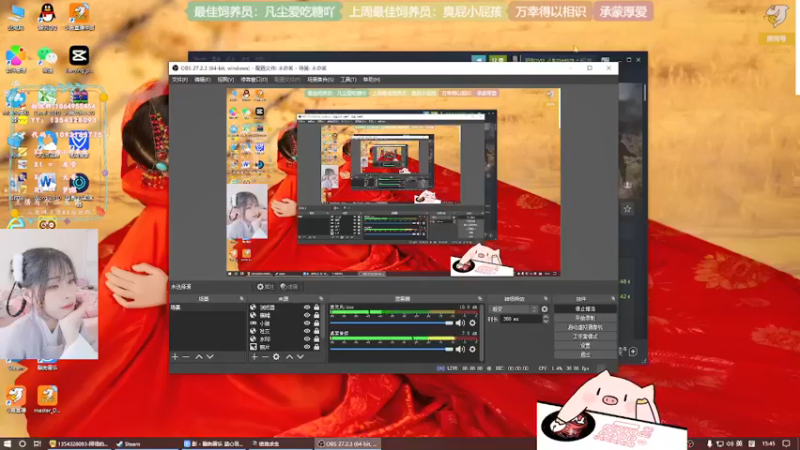This screenshot has width=800, height=450.
Task: Open 编辑(E) menu in OBS
Action: click(202, 80)
